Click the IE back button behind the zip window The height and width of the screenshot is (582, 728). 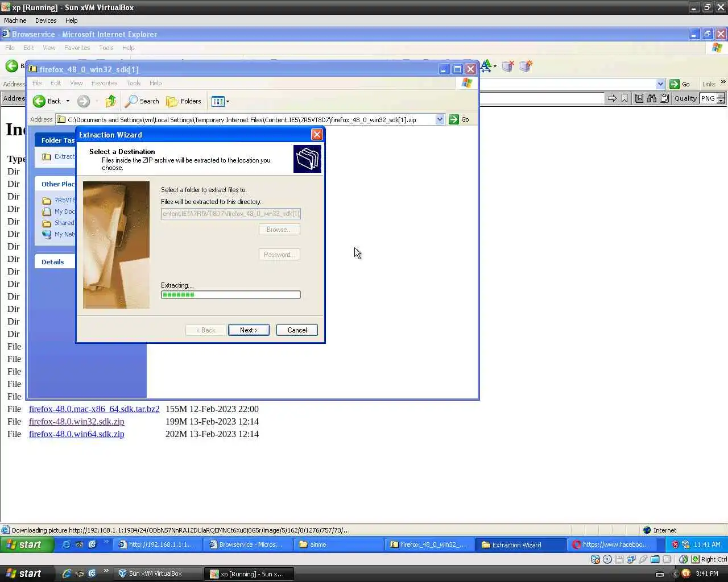tap(12, 66)
